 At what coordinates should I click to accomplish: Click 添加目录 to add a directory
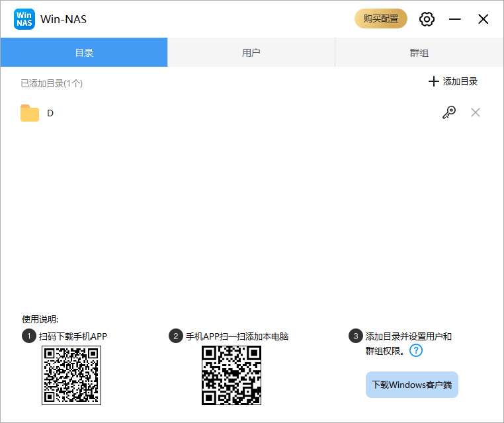coord(453,81)
